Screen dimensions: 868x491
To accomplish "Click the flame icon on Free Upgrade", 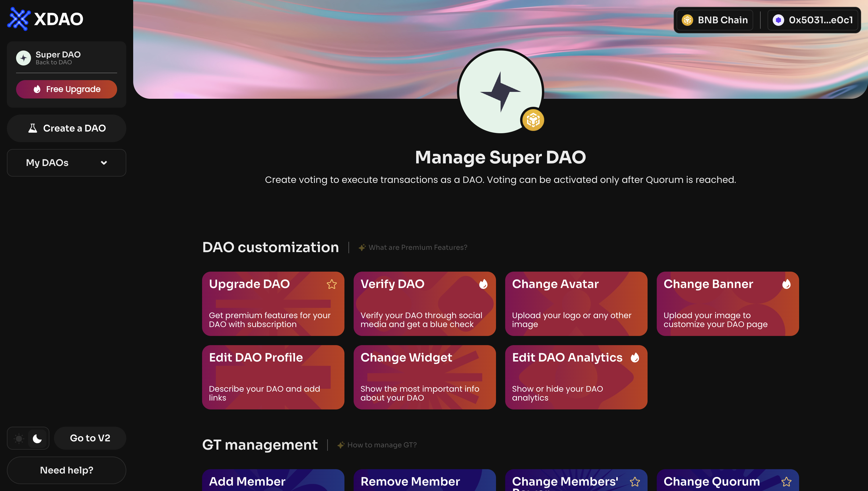I will [x=37, y=89].
